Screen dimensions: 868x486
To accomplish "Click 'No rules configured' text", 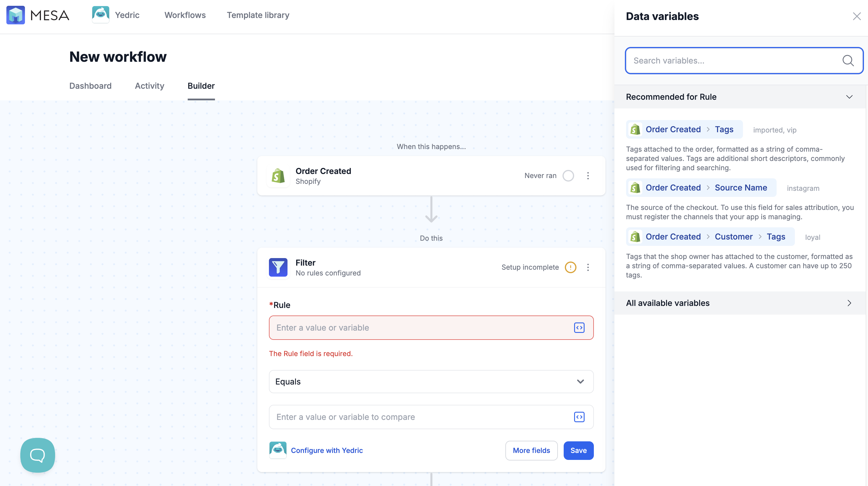I will point(328,273).
